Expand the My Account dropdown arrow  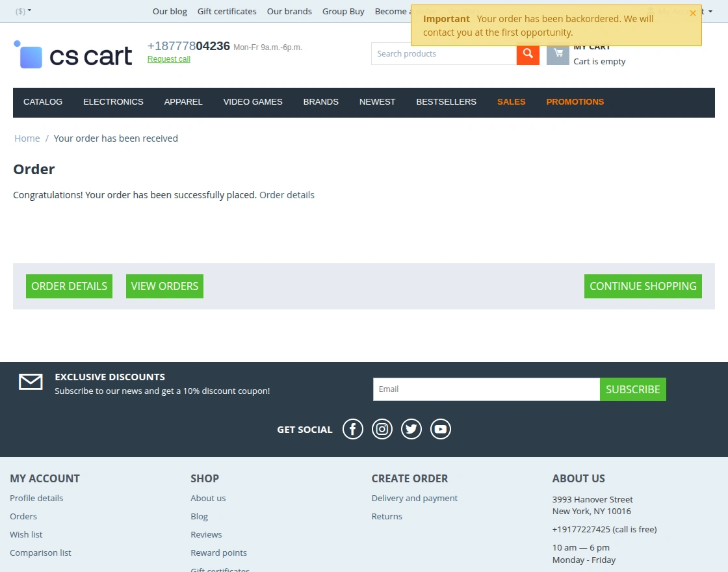point(710,12)
